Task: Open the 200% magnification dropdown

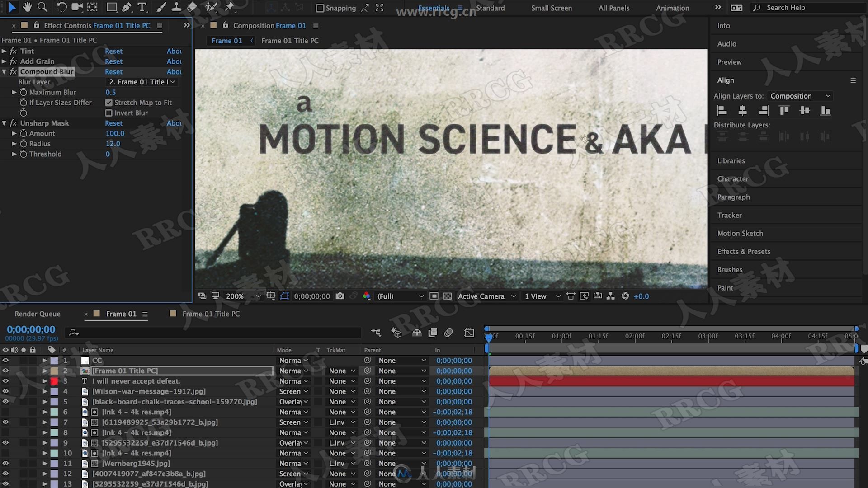Action: pyautogui.click(x=243, y=296)
